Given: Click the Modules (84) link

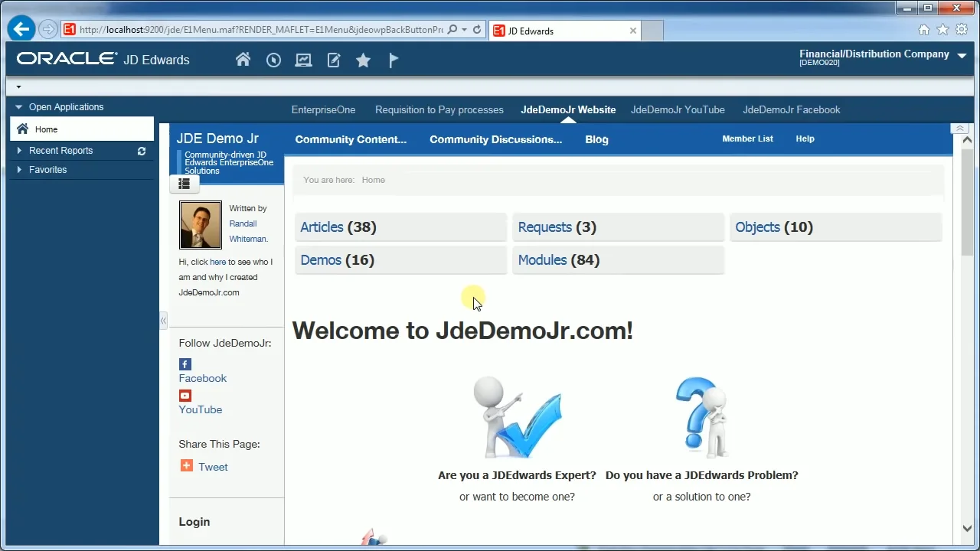Looking at the screenshot, I should tap(542, 260).
